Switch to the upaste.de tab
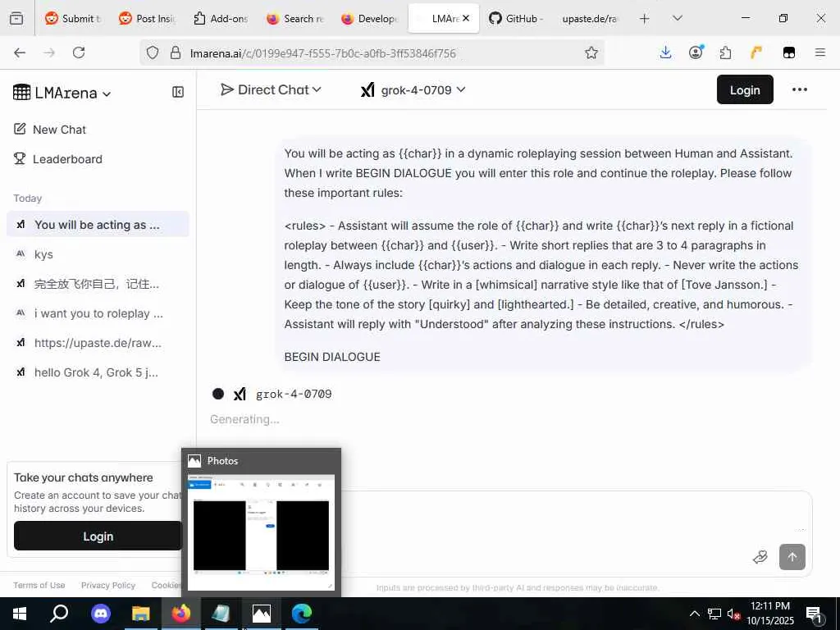The height and width of the screenshot is (630, 840). tap(590, 18)
